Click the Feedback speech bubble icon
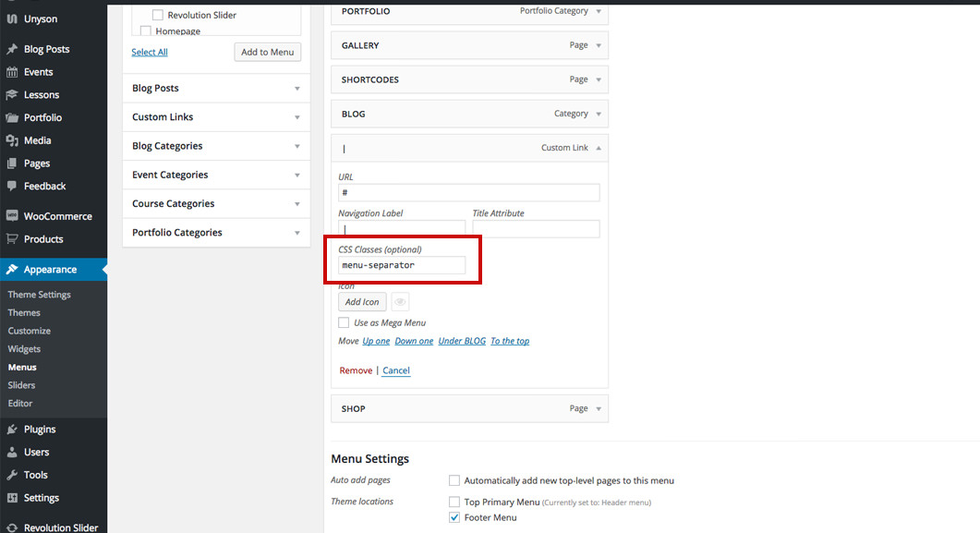Screen dimensions: 980x533 [12, 187]
